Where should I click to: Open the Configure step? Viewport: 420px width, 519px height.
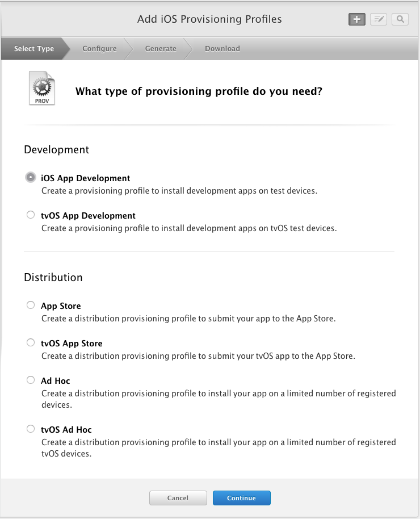pyautogui.click(x=99, y=48)
